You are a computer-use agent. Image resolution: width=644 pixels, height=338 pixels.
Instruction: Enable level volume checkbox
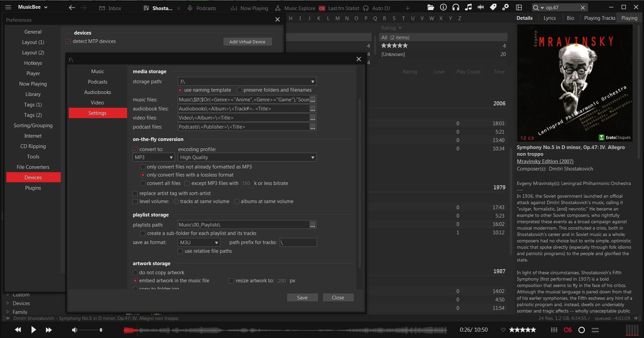[135, 201]
